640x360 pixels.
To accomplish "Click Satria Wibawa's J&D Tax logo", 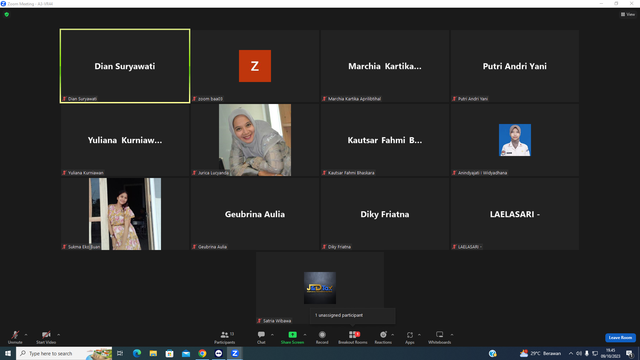I will [x=320, y=288].
